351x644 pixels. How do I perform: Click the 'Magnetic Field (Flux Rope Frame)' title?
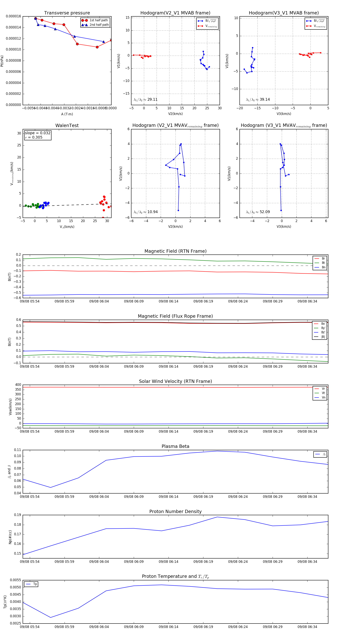click(x=175, y=316)
